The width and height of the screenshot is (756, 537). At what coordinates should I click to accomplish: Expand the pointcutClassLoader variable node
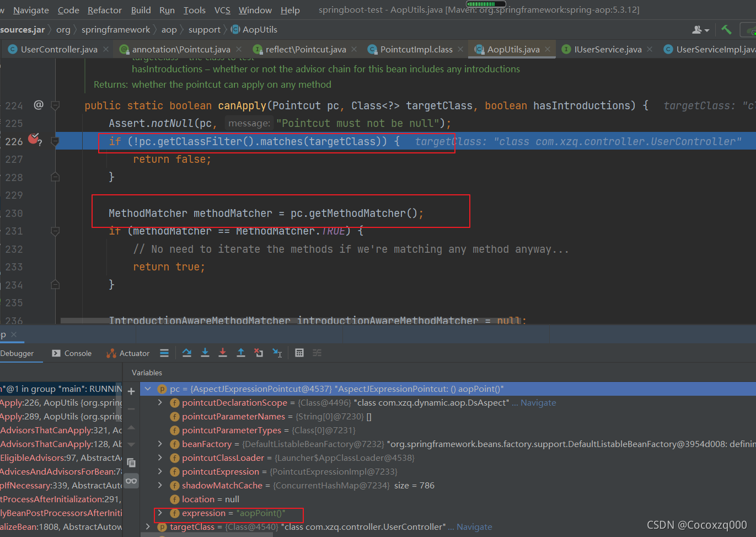pyautogui.click(x=160, y=458)
